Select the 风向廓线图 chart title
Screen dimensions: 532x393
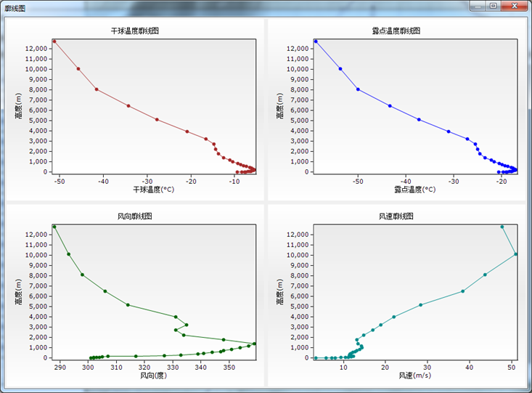tap(134, 216)
